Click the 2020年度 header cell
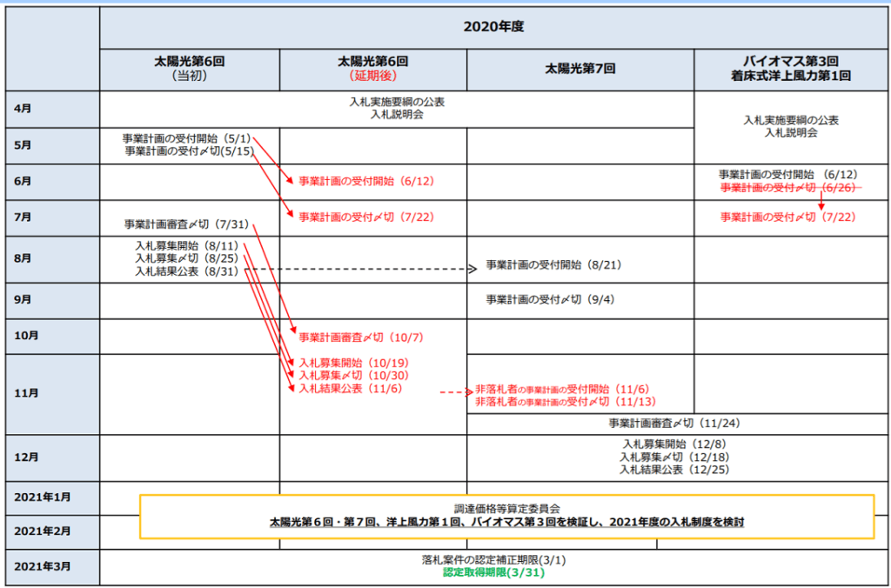This screenshot has width=891, height=588. 493,26
